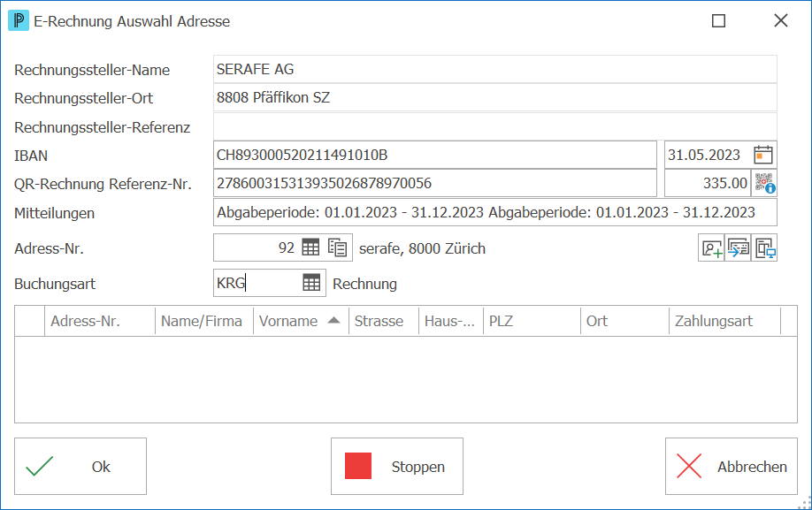Click the QR-Rechnung Referenz-Nr. field

coord(434,183)
